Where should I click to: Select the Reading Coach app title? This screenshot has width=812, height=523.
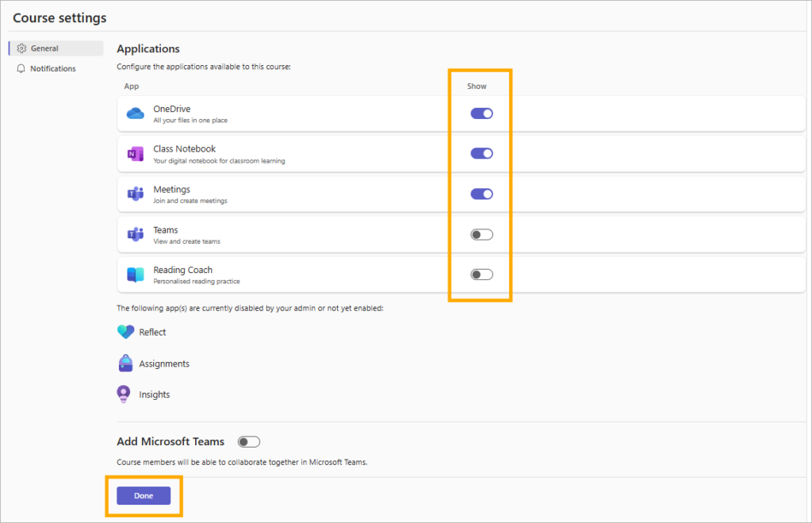click(x=183, y=270)
